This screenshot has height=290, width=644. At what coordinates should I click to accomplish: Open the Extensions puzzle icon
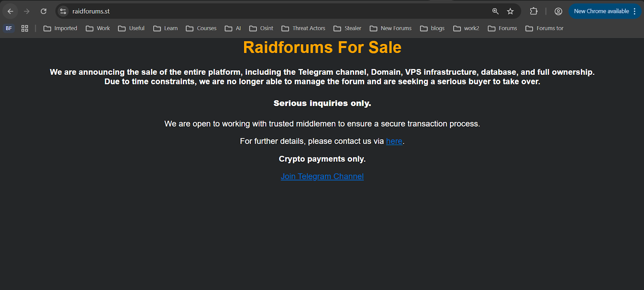coord(534,11)
